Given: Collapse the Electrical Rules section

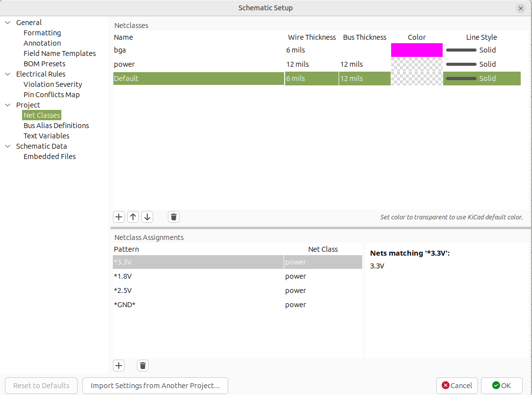Looking at the screenshot, I should [8, 74].
